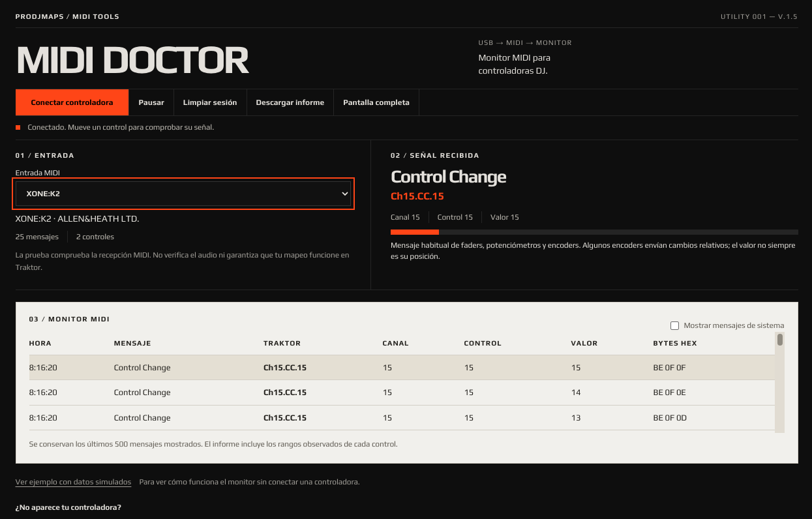Click the Control Change heading
This screenshot has height=519, width=812.
point(449,177)
